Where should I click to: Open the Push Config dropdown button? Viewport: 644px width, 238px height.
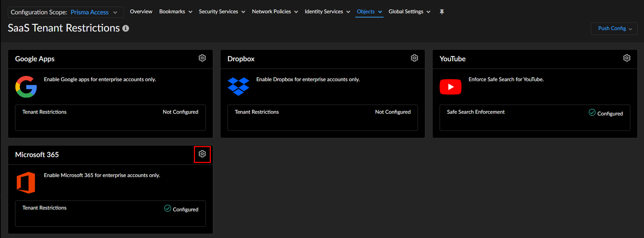pos(614,29)
